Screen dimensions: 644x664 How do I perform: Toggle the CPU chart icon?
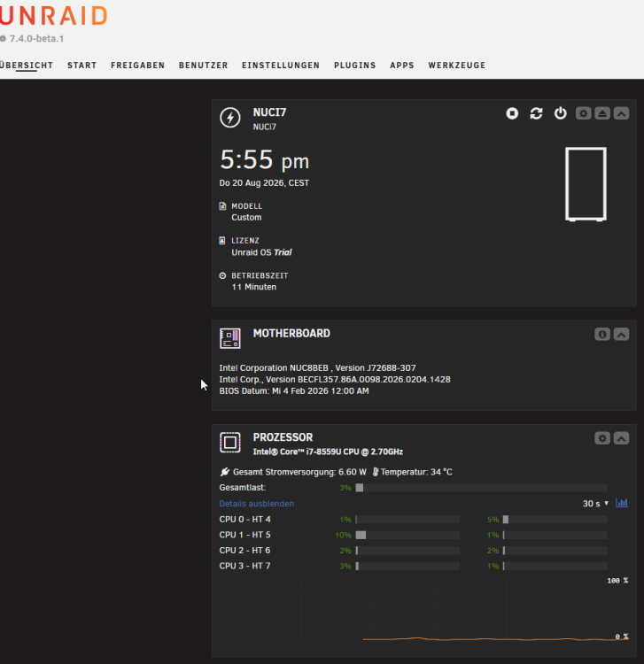[622, 503]
